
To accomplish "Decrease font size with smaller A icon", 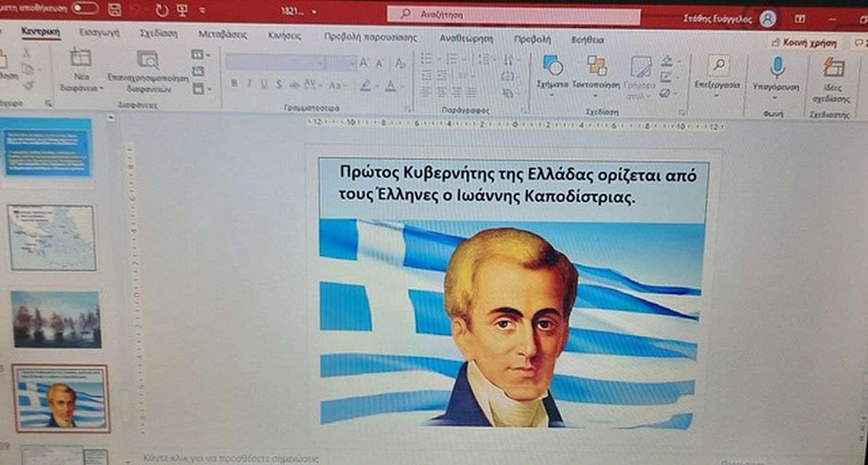I will coord(379,64).
